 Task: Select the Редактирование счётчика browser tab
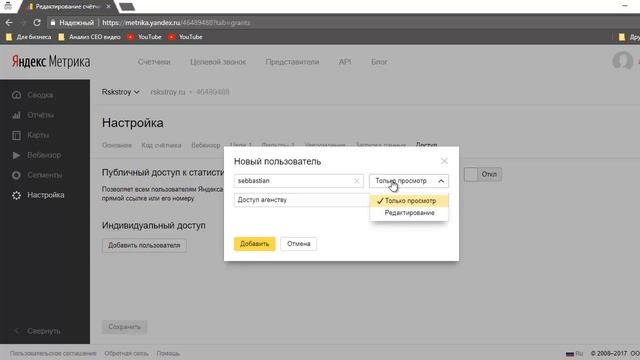coord(68,7)
